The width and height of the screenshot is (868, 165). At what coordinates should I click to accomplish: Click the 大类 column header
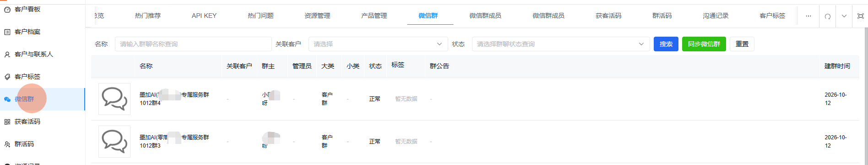click(x=328, y=66)
